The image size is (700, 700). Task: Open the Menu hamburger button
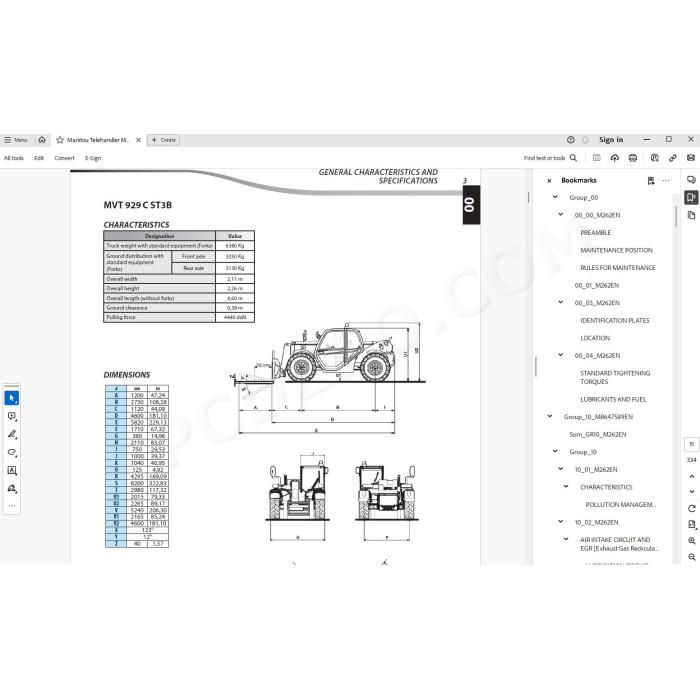(x=16, y=140)
